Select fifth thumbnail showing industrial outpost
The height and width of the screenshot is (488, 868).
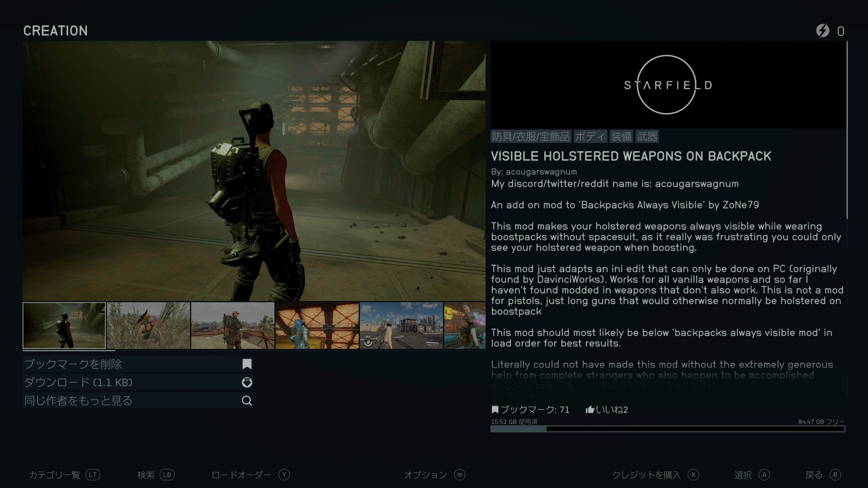(x=401, y=325)
